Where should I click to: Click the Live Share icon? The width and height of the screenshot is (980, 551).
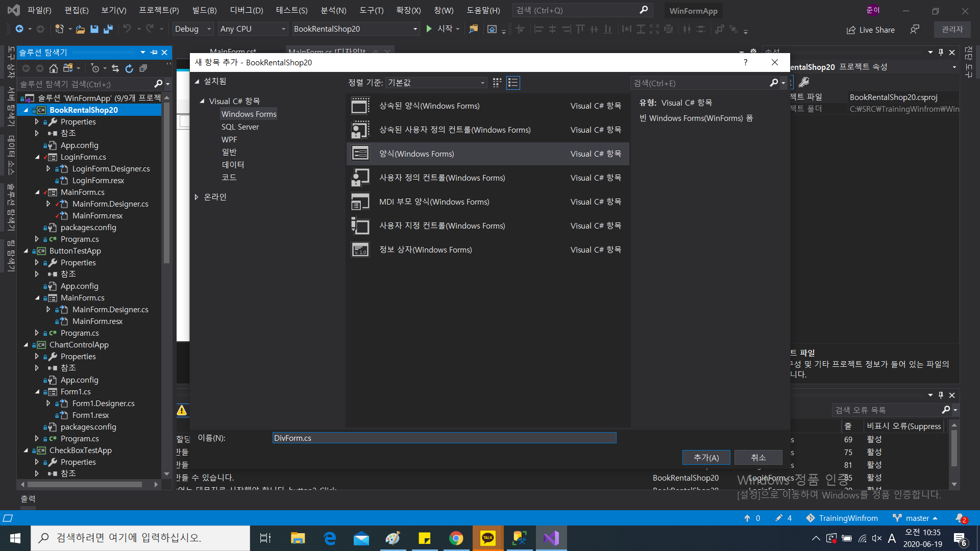coord(851,30)
